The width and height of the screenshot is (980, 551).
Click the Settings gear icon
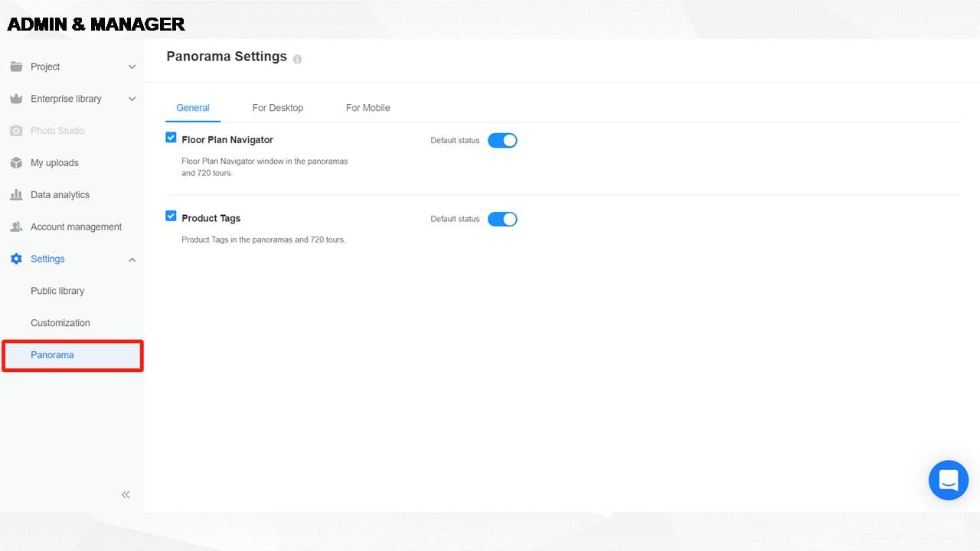[x=16, y=259]
